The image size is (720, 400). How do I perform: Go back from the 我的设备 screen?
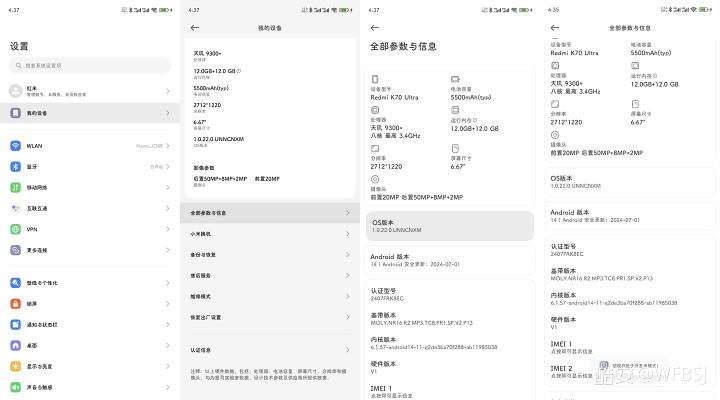pos(195,28)
